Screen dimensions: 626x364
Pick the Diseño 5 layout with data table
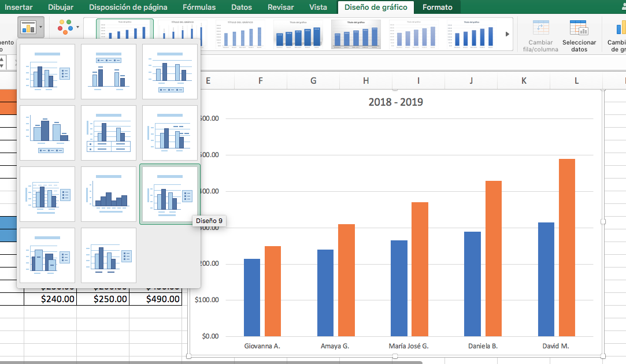tap(108, 132)
